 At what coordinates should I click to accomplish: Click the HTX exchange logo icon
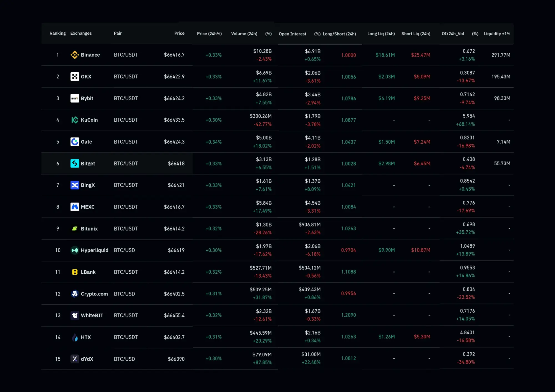point(75,337)
